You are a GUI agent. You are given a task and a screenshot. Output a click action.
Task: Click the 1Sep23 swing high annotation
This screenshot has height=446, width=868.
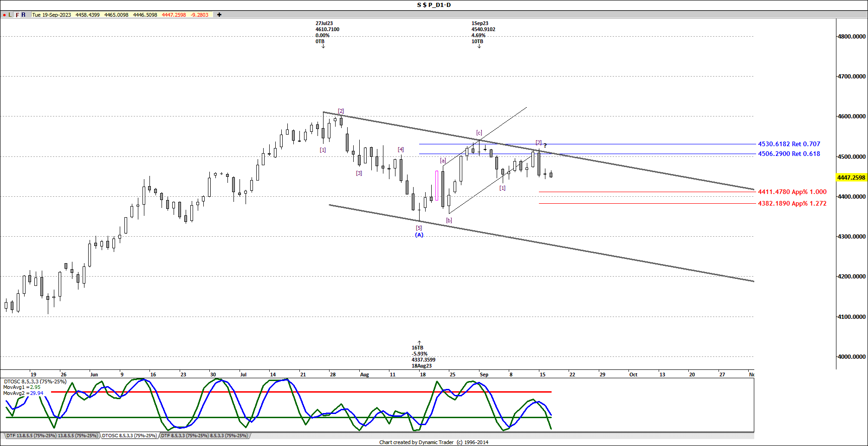(483, 32)
